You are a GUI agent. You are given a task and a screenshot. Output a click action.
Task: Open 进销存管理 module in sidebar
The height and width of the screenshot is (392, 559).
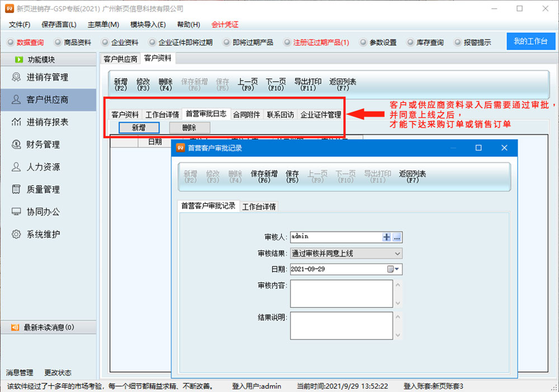tap(48, 77)
